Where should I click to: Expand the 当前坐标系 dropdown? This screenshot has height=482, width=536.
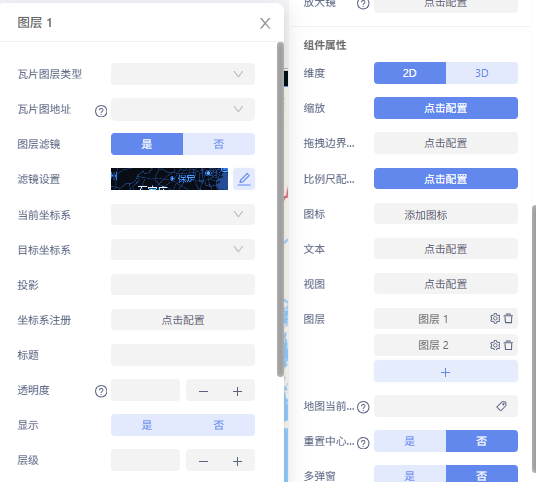click(x=183, y=214)
